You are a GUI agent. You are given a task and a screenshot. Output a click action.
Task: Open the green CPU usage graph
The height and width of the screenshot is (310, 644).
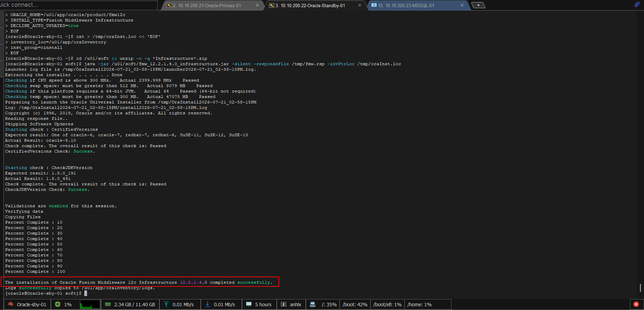point(90,304)
